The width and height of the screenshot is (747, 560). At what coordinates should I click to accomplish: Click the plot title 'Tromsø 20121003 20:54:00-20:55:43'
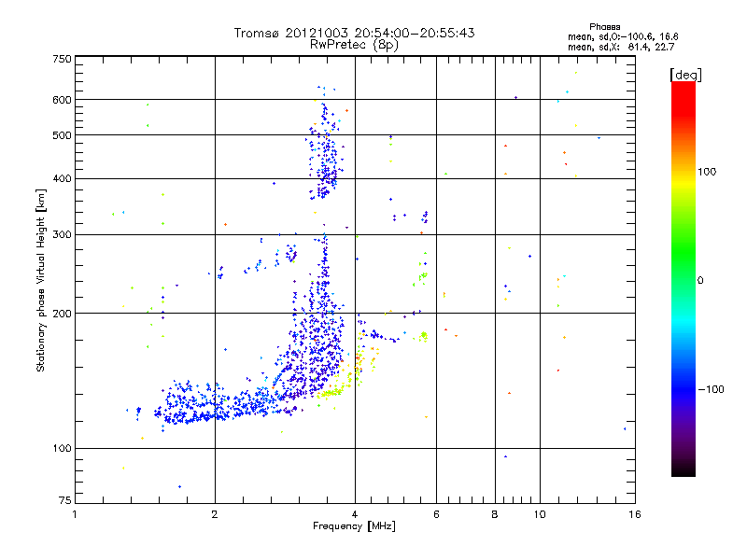point(354,33)
